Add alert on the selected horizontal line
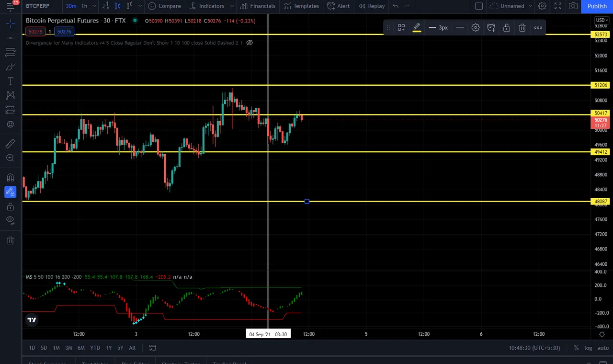The image size is (613, 364). [491, 28]
